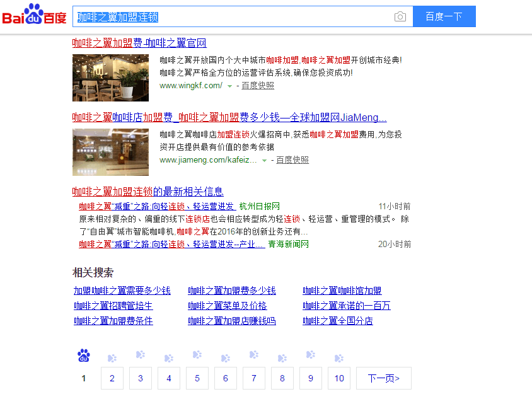Click the Baidu logo
The height and width of the screenshot is (399, 532).
click(x=34, y=14)
